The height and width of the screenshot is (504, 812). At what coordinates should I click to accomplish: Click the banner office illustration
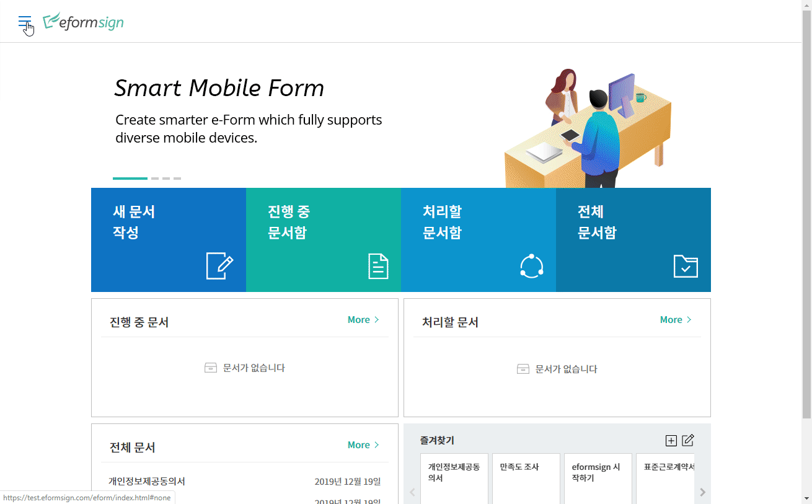click(588, 128)
